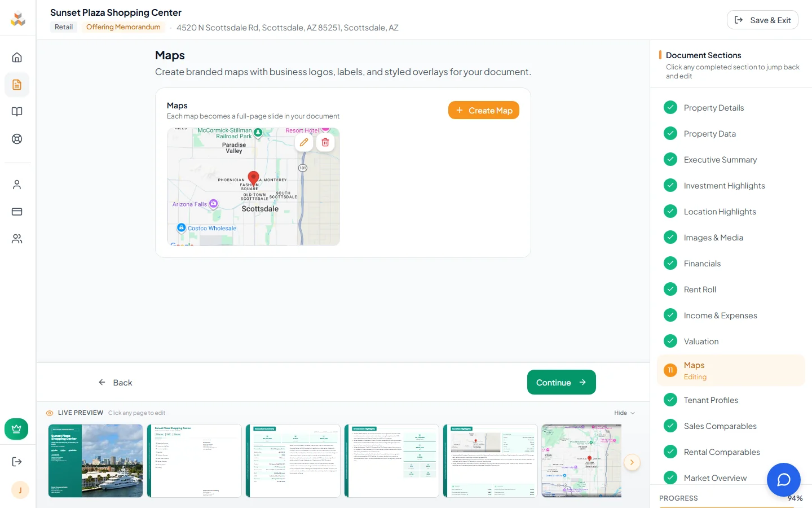Select the highlighted Documents icon in sidebar
Screen dimensions: 812x508
click(17, 85)
